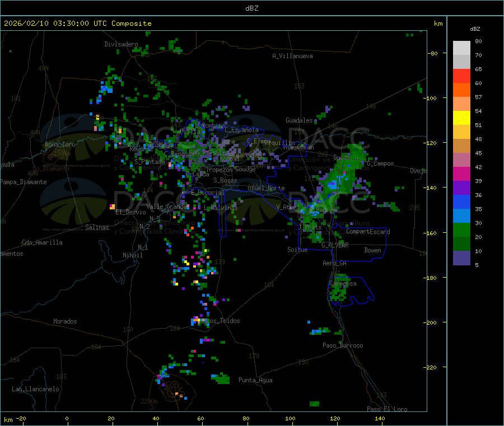504x426 pixels.
Task: Click the 48 dBZ gold legend swatch
Action: coord(461,132)
